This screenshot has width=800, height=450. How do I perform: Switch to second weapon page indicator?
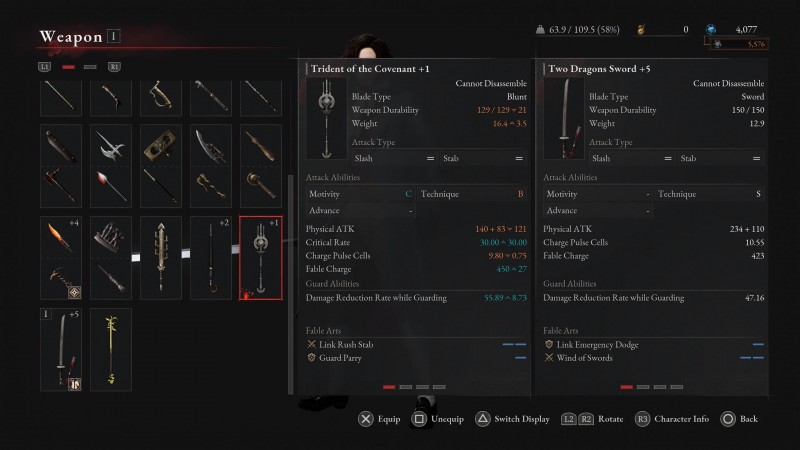[x=90, y=67]
